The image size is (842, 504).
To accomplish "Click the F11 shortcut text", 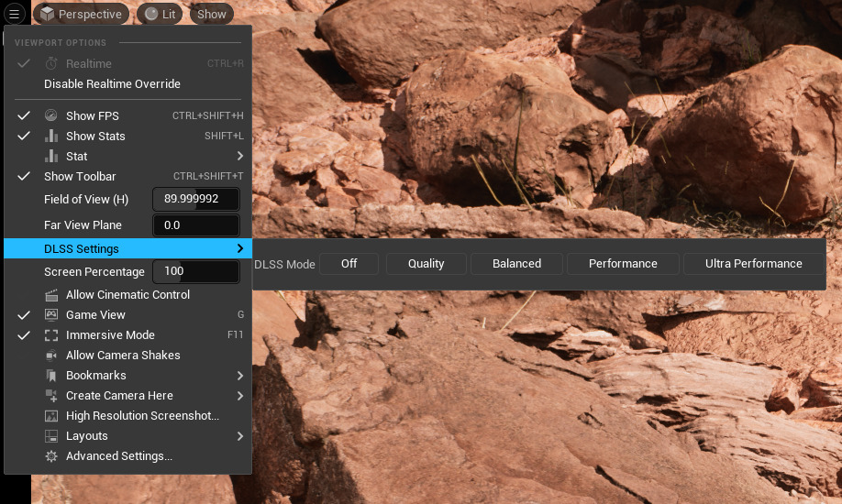I will coord(235,334).
